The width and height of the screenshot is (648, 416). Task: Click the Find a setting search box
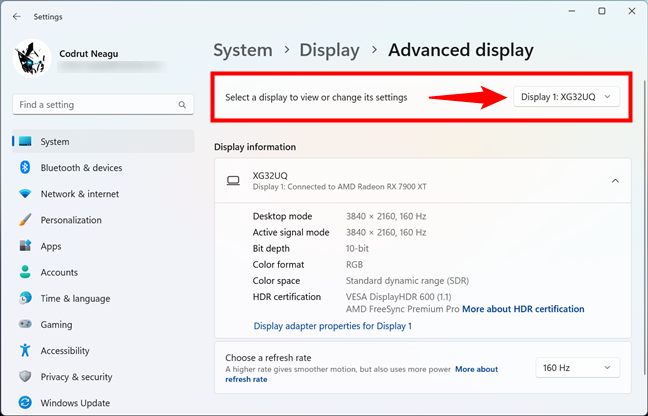[103, 105]
